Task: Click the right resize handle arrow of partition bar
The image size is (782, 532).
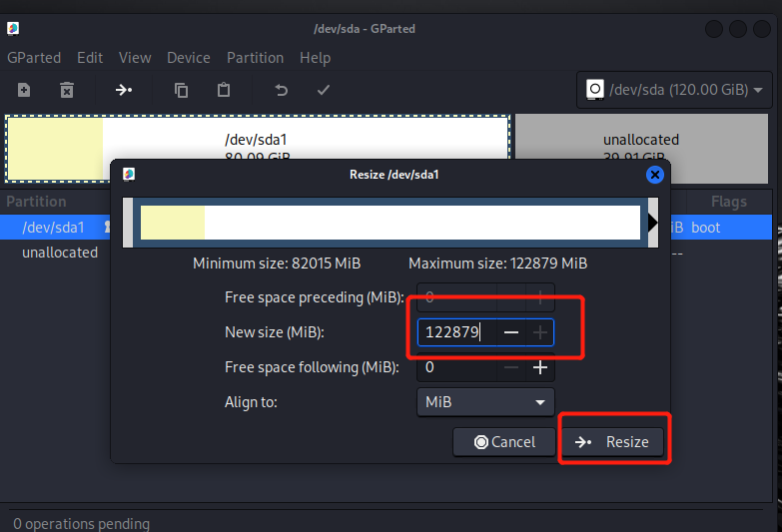Action: pos(653,223)
